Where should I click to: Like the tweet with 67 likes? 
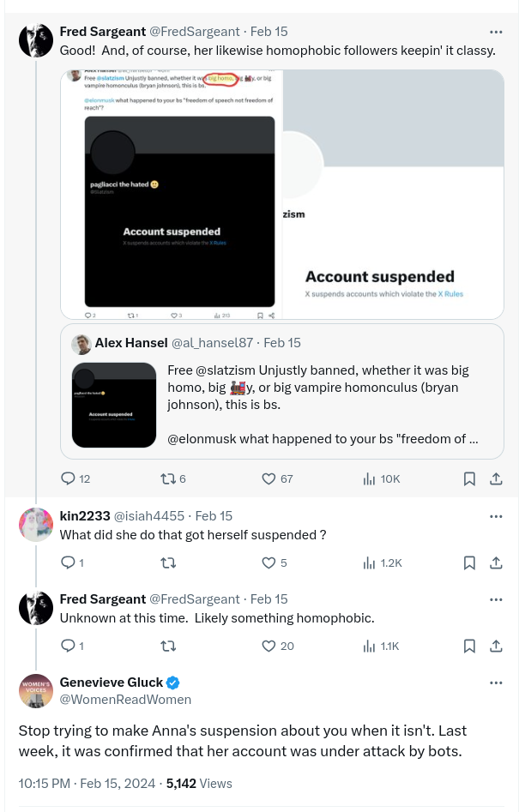pyautogui.click(x=277, y=479)
